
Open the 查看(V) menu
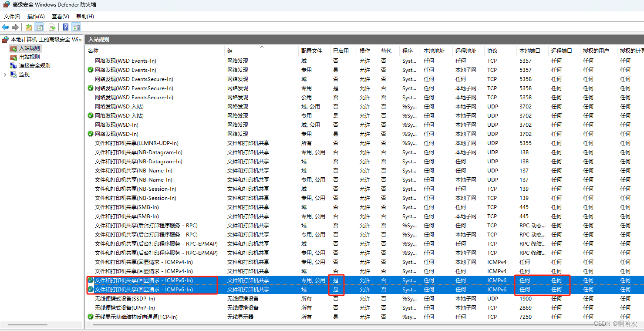click(x=60, y=17)
